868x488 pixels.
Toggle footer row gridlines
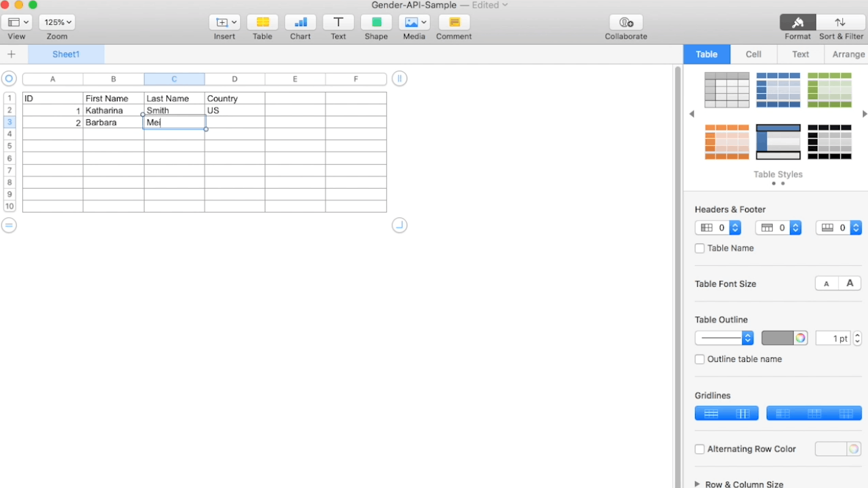pos(846,413)
